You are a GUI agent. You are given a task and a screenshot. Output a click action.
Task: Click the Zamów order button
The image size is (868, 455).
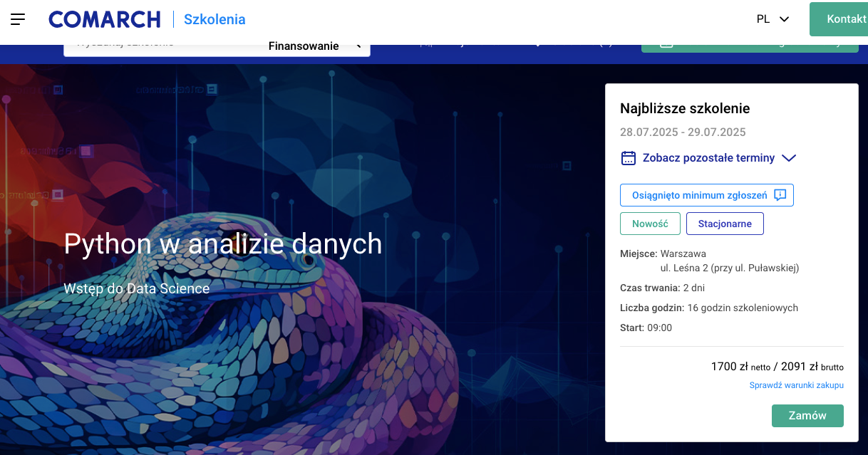(x=807, y=416)
